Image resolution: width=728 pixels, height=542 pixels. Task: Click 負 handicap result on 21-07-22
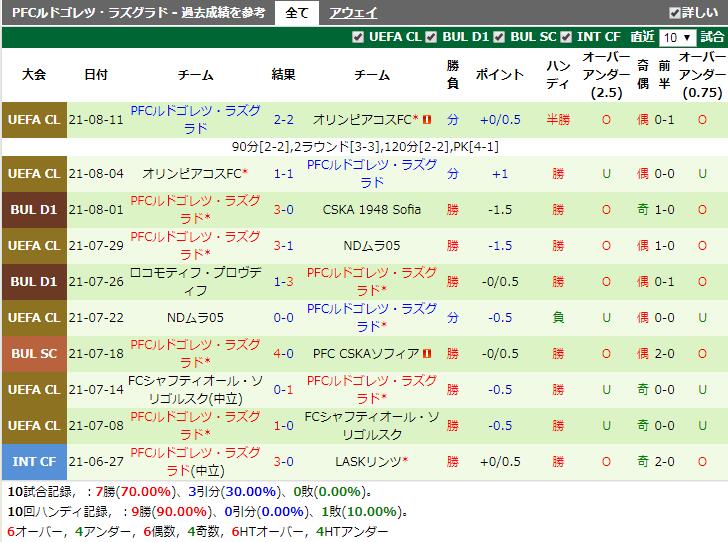tap(558, 318)
